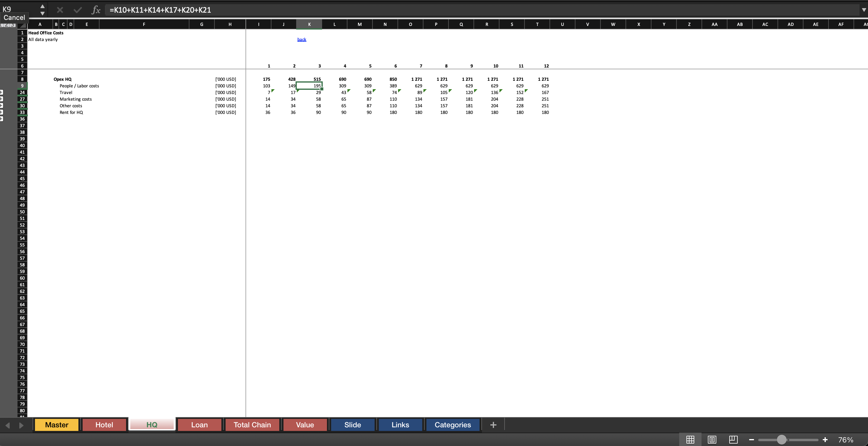Click the zoom in plus icon
The width and height of the screenshot is (868, 446).
tap(825, 440)
